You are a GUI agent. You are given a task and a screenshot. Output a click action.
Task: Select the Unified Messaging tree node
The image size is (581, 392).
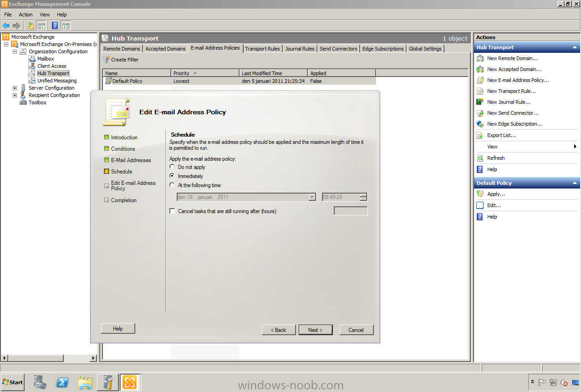click(x=57, y=81)
